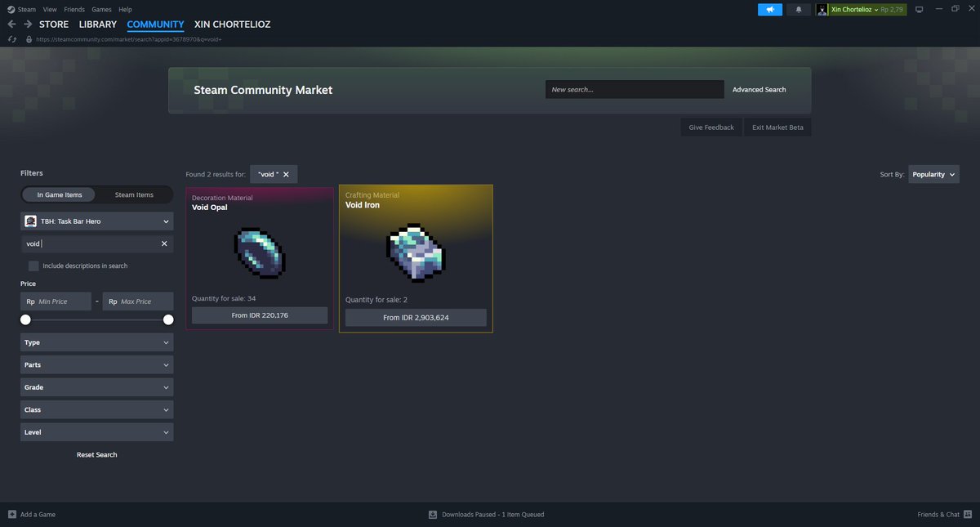The height and width of the screenshot is (527, 980).
Task: Click the Steam Community Market heading
Action: (x=263, y=90)
